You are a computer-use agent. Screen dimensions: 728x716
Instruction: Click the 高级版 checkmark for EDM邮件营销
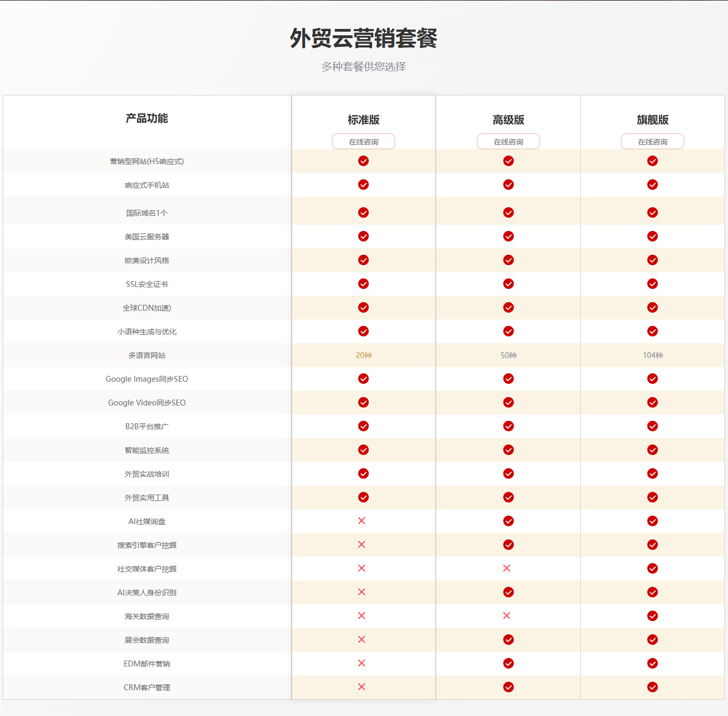[x=509, y=663]
